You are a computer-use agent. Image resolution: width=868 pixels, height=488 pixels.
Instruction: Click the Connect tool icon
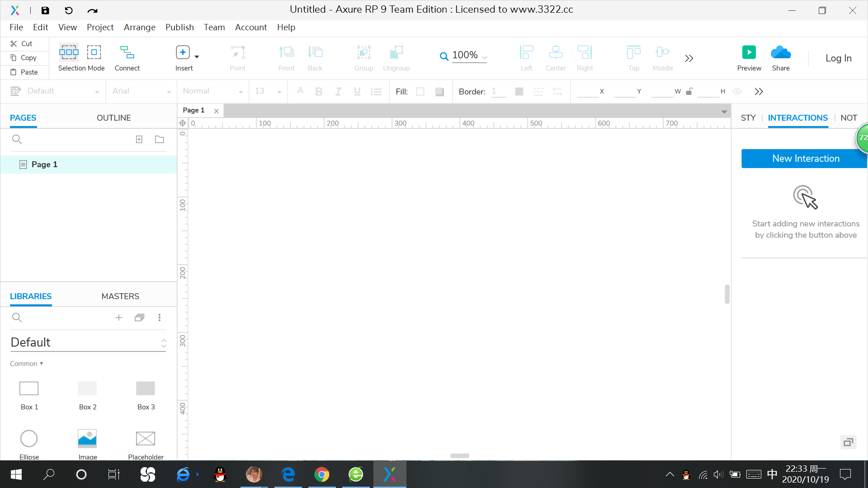tap(127, 52)
